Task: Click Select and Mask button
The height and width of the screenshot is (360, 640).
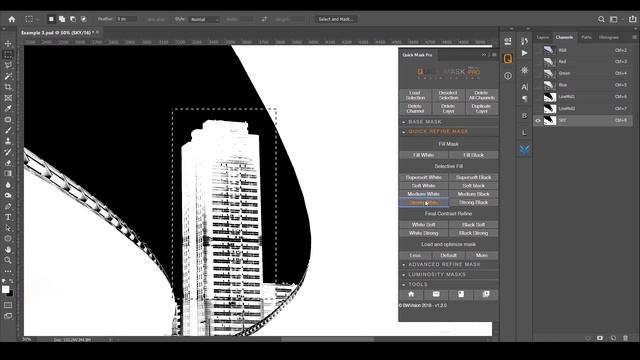Action: pos(336,19)
